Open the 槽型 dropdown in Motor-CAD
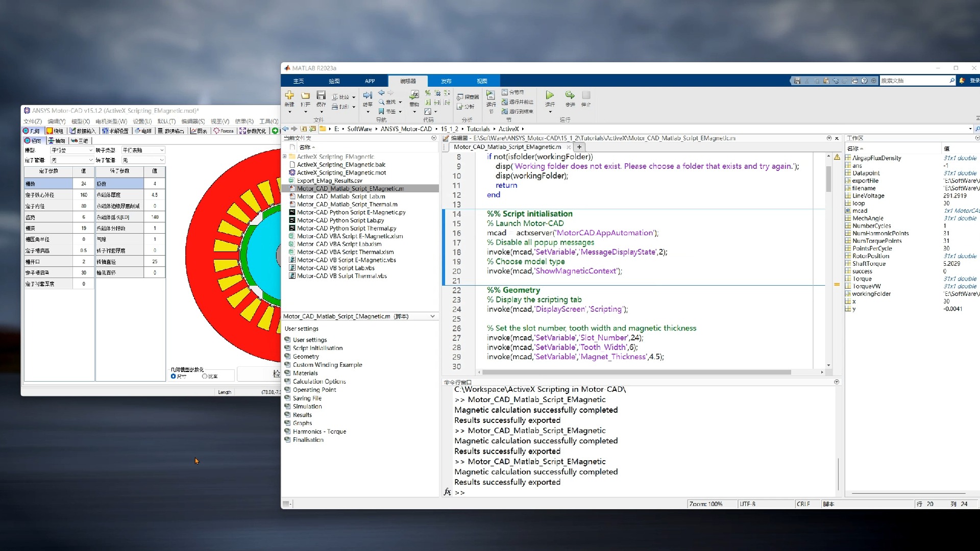Screen dimensions: 980x551 [71, 150]
